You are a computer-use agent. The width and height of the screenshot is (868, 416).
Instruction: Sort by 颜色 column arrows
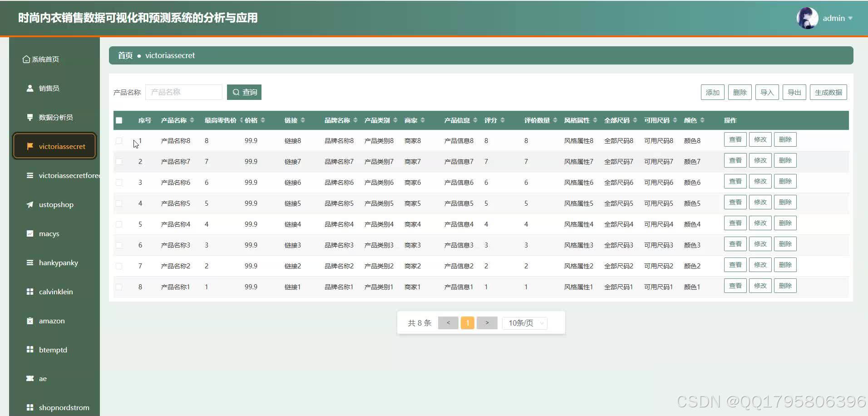tap(702, 120)
